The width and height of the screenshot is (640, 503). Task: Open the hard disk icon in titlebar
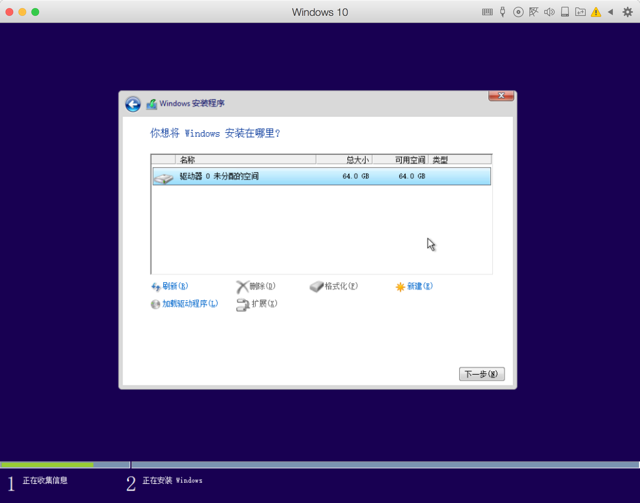click(x=564, y=12)
